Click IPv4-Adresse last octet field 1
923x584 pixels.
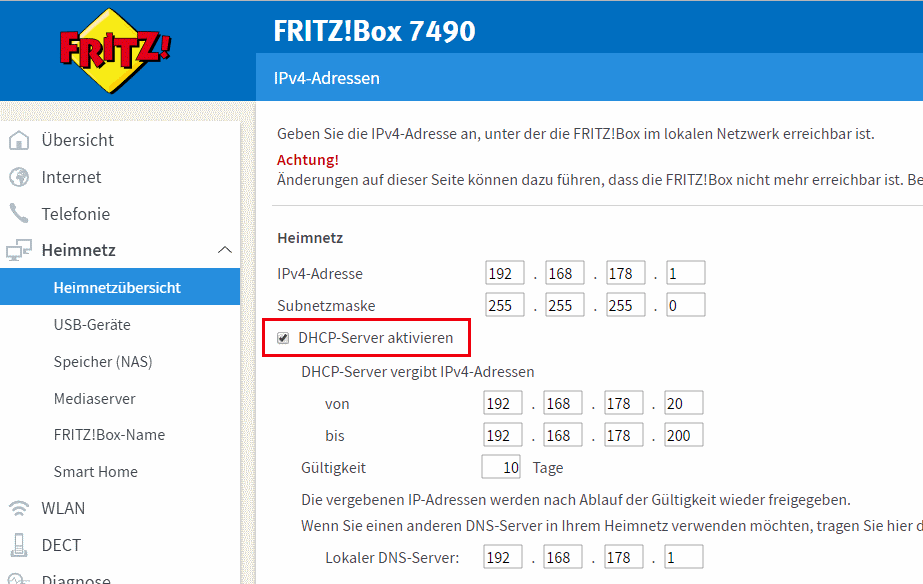pos(686,273)
